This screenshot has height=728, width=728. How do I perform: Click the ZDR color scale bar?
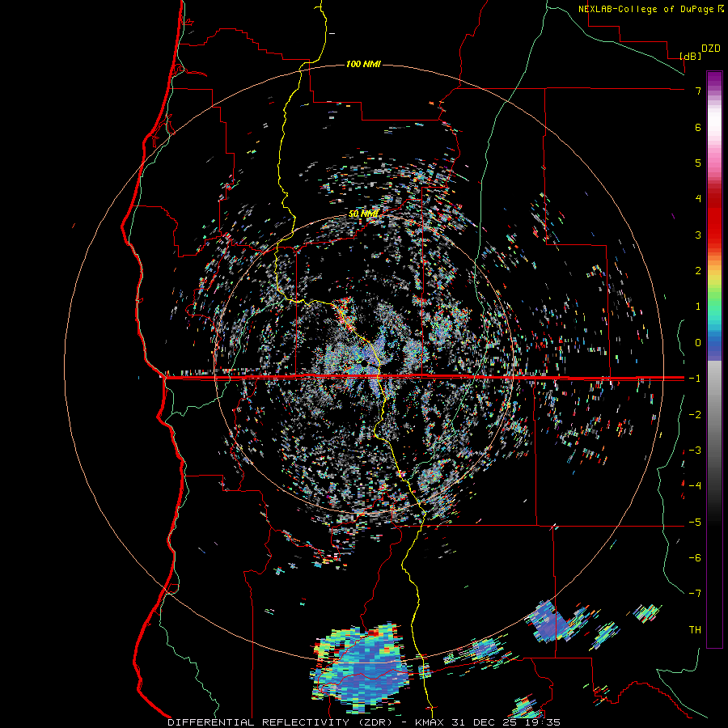click(x=714, y=359)
